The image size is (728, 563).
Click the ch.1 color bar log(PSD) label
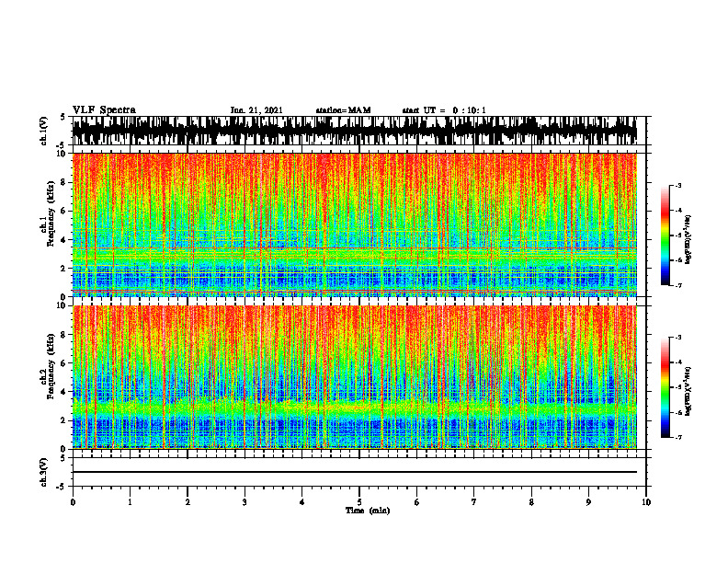click(x=688, y=239)
